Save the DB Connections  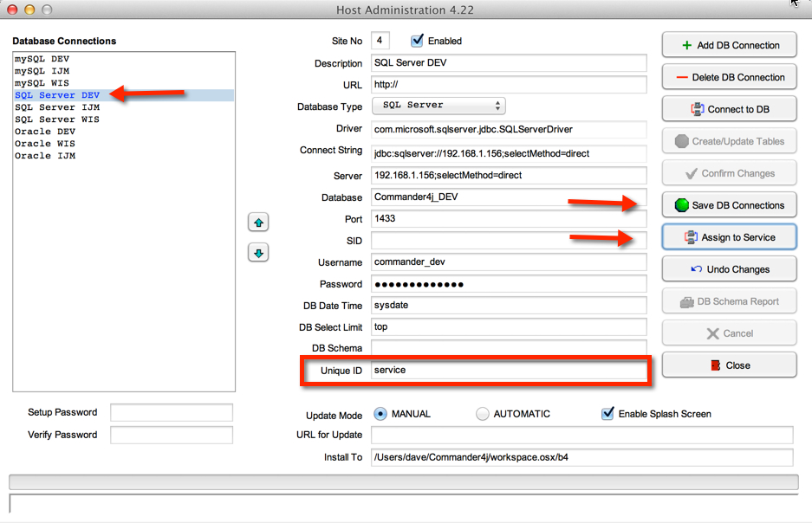coord(729,205)
